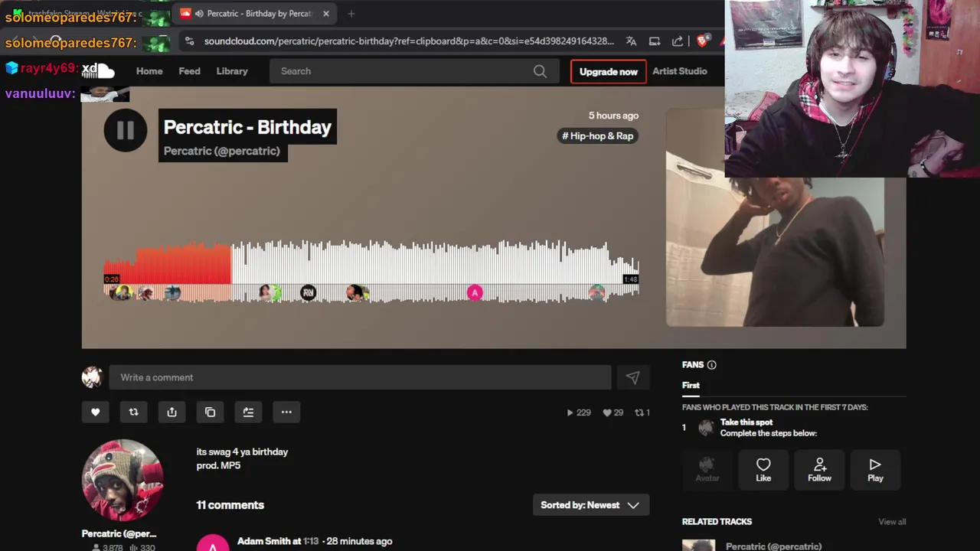Pause the track with the big pause button
The width and height of the screenshot is (980, 551).
point(126,130)
